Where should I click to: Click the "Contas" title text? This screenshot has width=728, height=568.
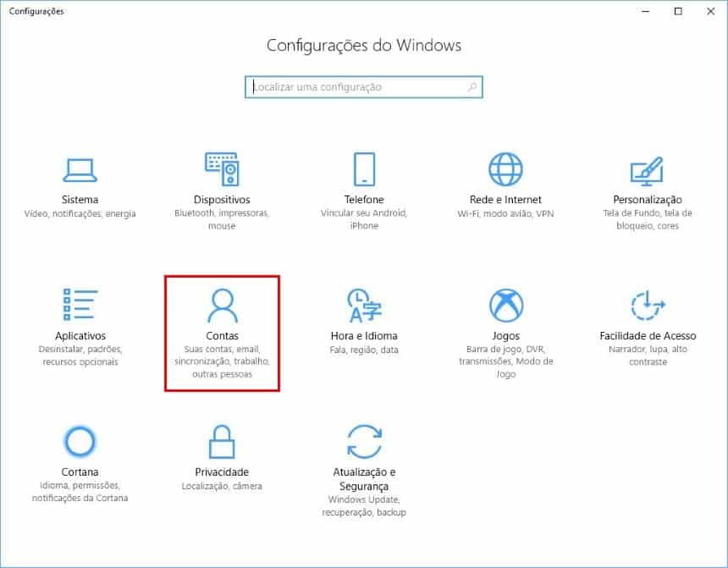[223, 336]
